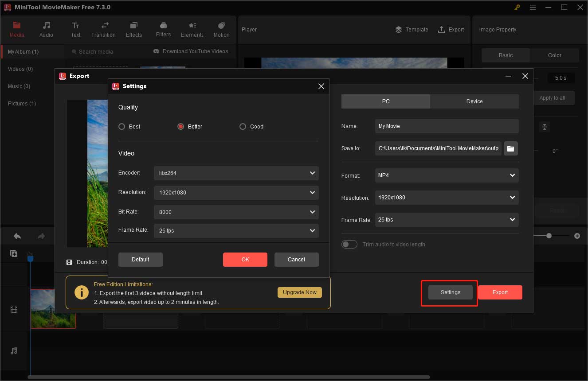Toggle Trim audio to video length
Image resolution: width=588 pixels, height=381 pixels.
click(349, 244)
